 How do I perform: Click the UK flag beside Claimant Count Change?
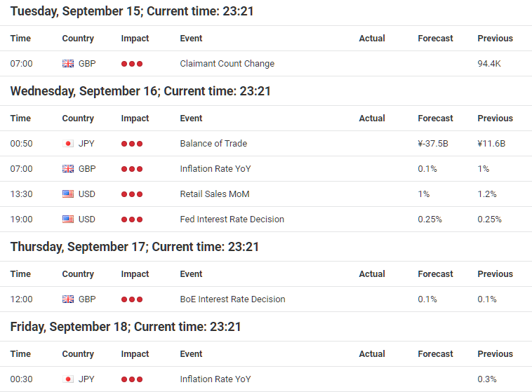[68, 64]
